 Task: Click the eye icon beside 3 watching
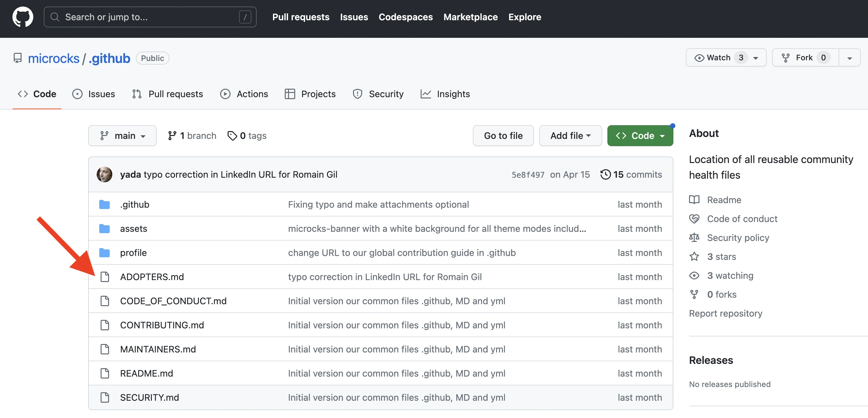pyautogui.click(x=694, y=275)
